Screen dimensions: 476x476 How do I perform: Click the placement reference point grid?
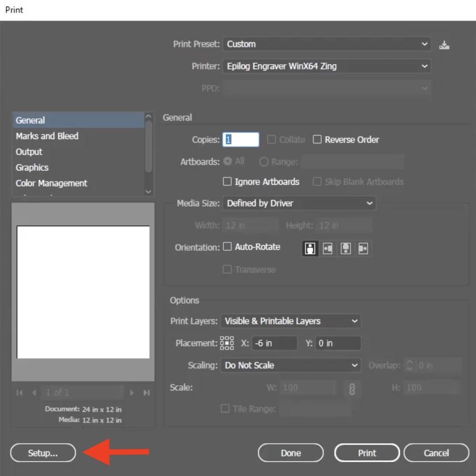point(228,343)
